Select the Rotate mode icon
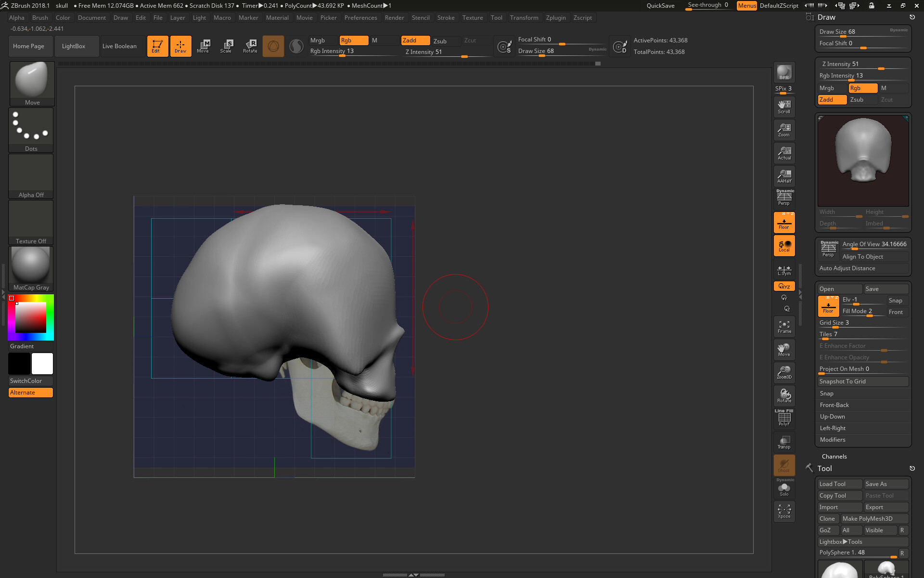 point(250,46)
